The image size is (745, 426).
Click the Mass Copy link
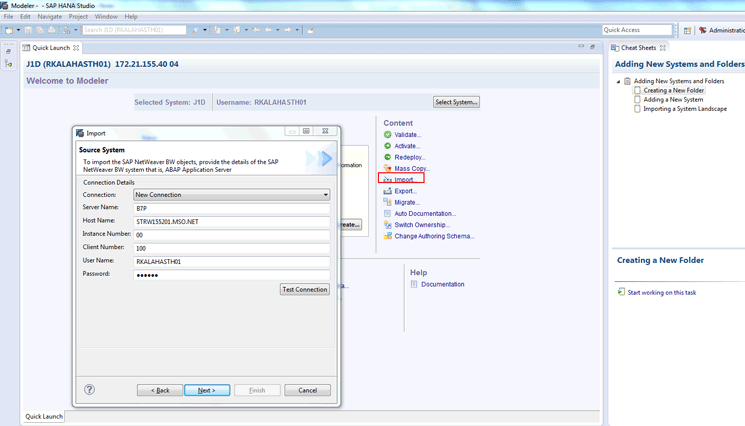pos(411,169)
